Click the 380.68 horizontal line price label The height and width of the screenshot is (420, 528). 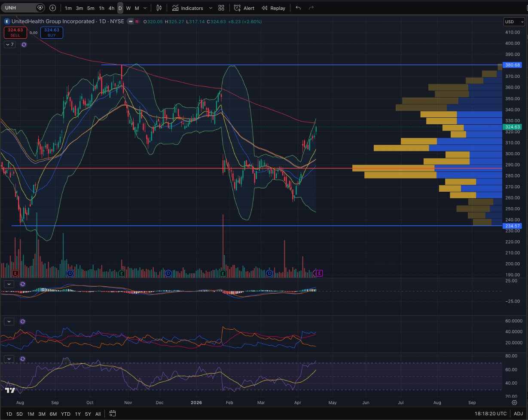pyautogui.click(x=513, y=65)
